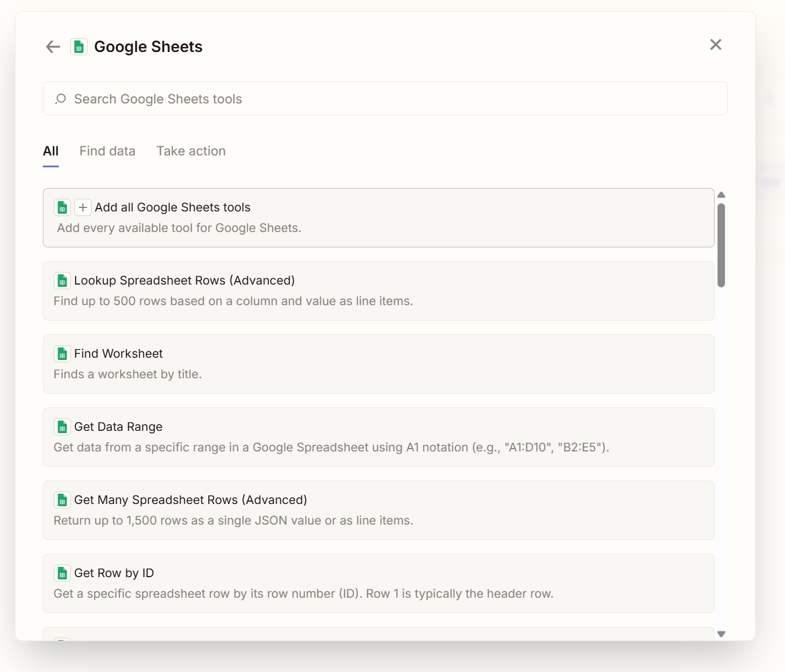Select the Get Data Range description text
The image size is (785, 672).
[x=331, y=447]
